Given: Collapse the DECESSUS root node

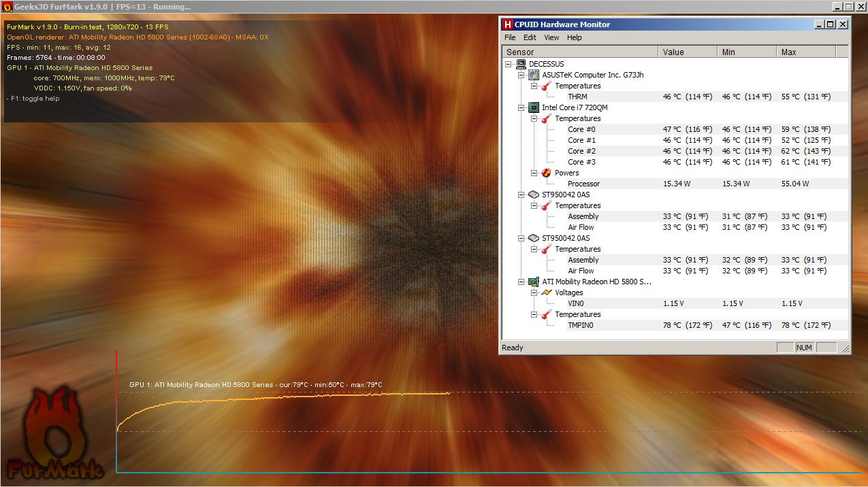Looking at the screenshot, I should click(x=509, y=64).
